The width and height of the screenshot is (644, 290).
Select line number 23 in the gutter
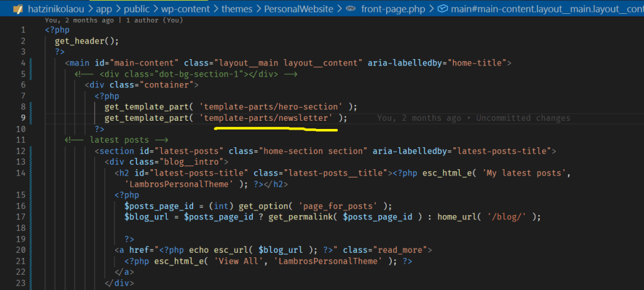pyautogui.click(x=21, y=283)
